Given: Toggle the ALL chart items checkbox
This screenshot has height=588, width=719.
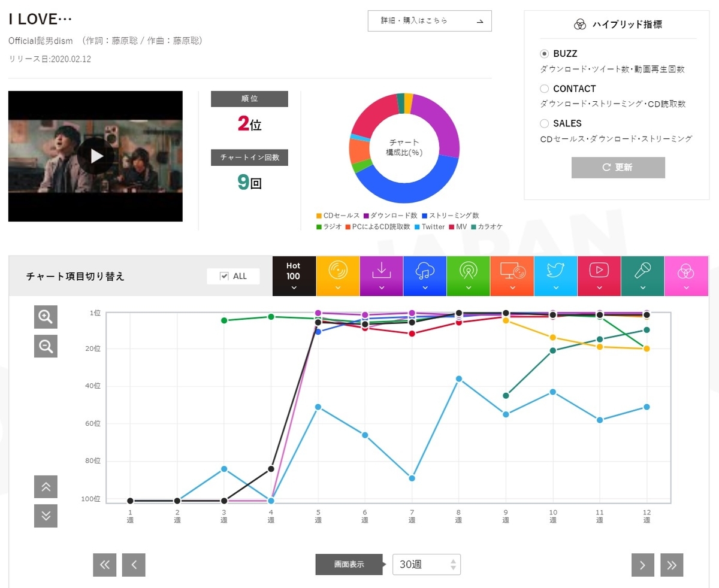Looking at the screenshot, I should 224,276.
